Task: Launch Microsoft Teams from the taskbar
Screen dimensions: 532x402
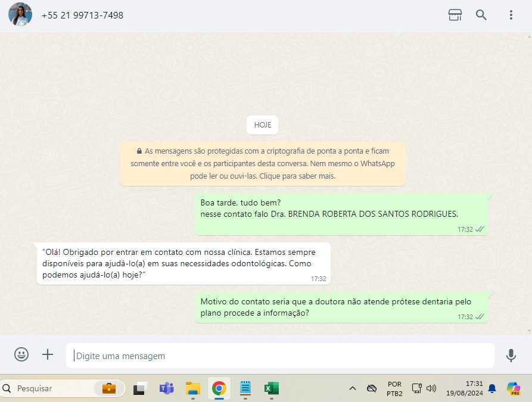Action: 166,389
